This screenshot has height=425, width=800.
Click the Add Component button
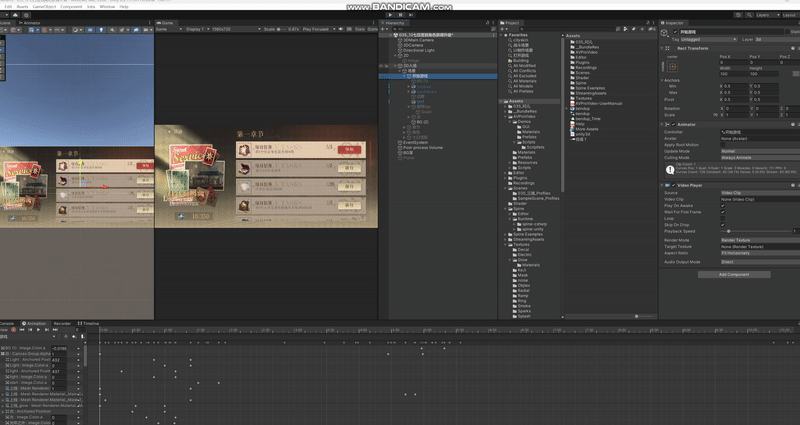click(x=734, y=274)
